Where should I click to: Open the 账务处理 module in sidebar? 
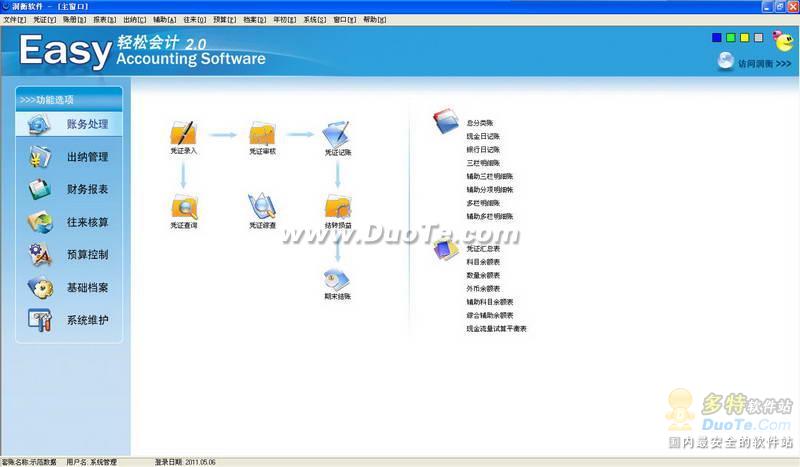coord(69,124)
